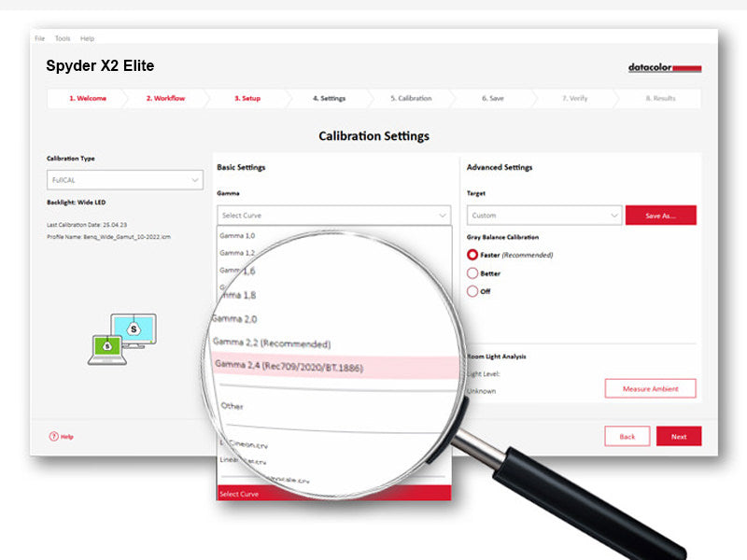Open the File menu
Viewport: 747px width, 560px height.
coord(39,38)
